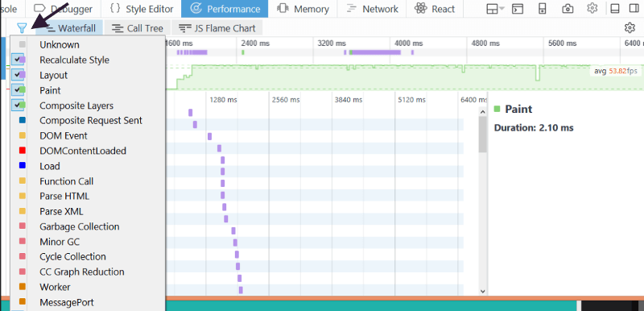The width and height of the screenshot is (644, 311).
Task: Open the React tab
Action: coord(435,9)
